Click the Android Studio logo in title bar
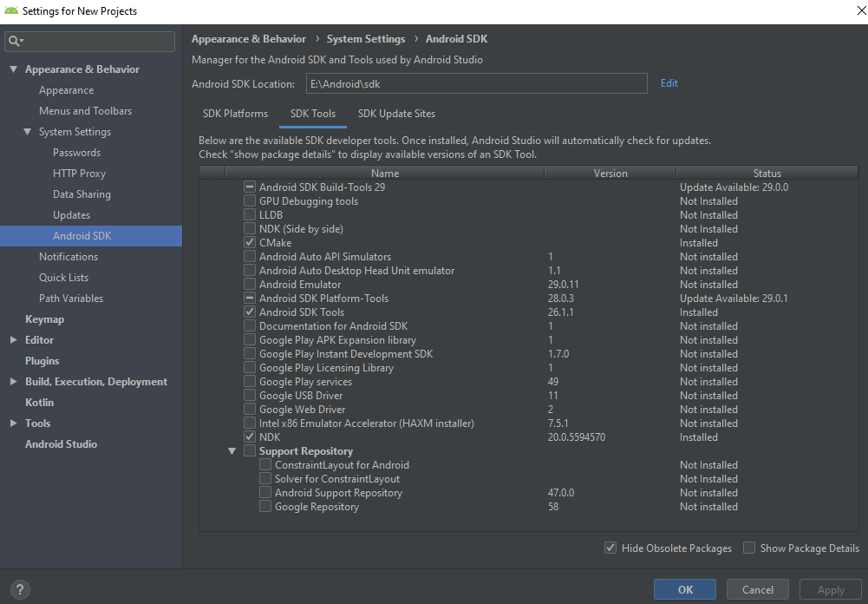 point(11,11)
